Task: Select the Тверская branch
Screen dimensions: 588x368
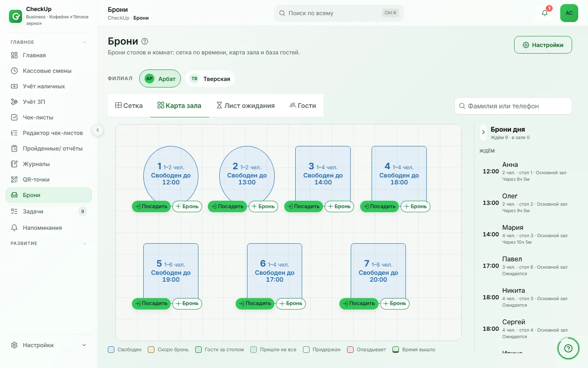Action: (210, 79)
